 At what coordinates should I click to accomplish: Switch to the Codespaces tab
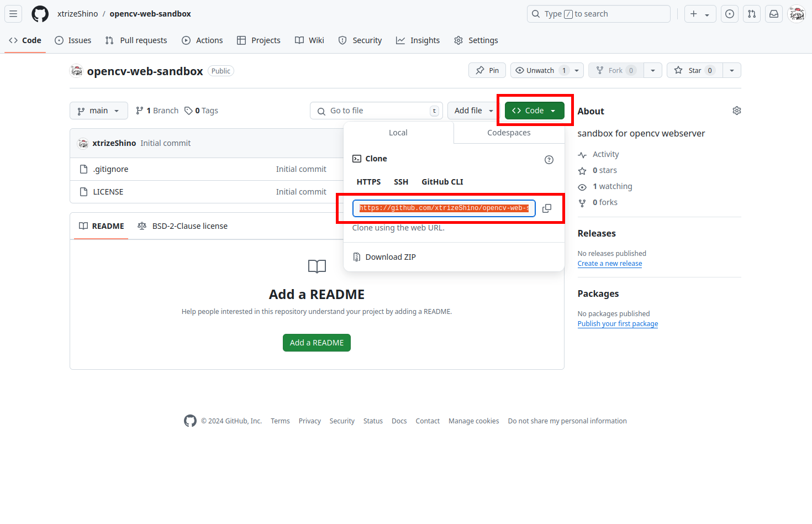click(x=509, y=133)
